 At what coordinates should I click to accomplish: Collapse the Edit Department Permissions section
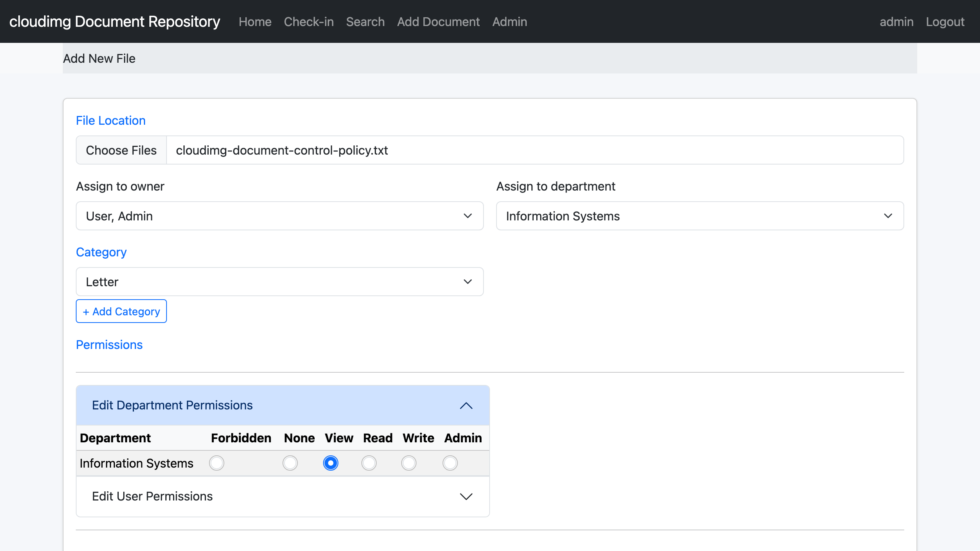click(283, 405)
